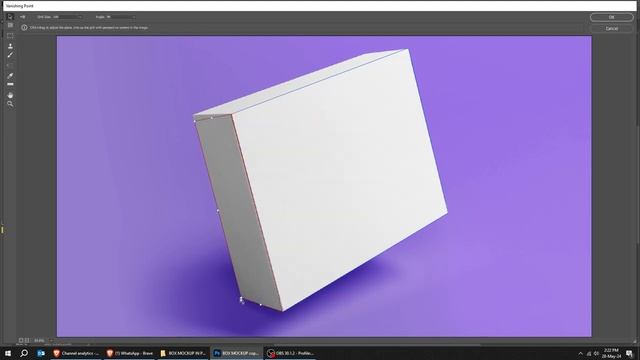Image resolution: width=640 pixels, height=360 pixels.
Task: Open the BOX MOCKUP folder taskbar window
Action: [x=183, y=353]
